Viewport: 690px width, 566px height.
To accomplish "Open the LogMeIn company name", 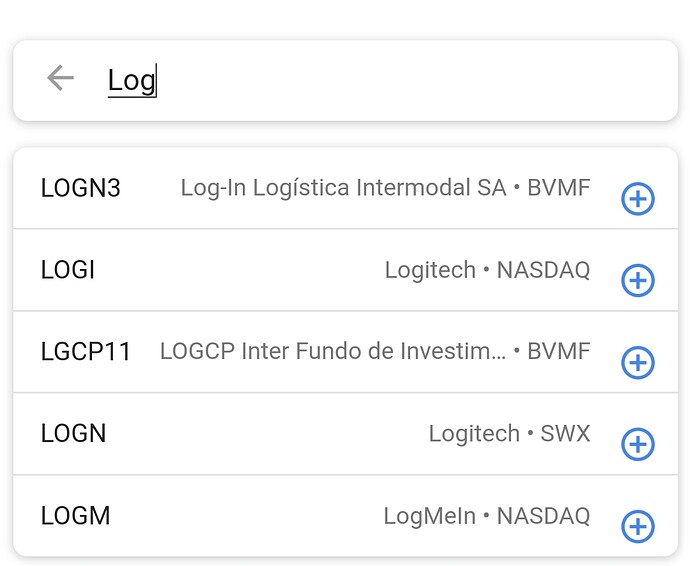I will click(429, 516).
